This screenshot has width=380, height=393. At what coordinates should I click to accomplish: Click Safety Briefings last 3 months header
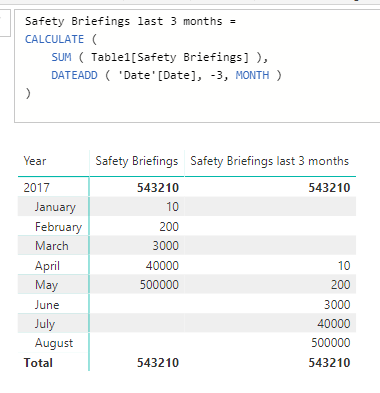(x=269, y=161)
